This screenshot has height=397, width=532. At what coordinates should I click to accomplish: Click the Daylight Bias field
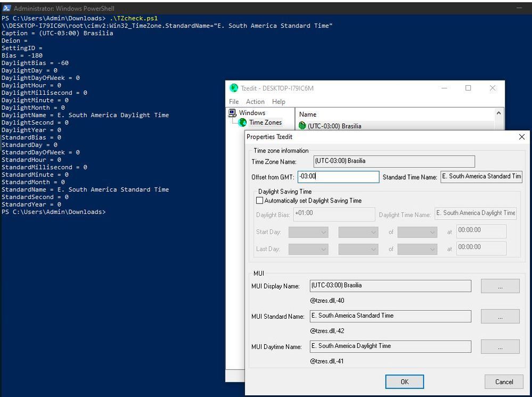[x=334, y=214]
